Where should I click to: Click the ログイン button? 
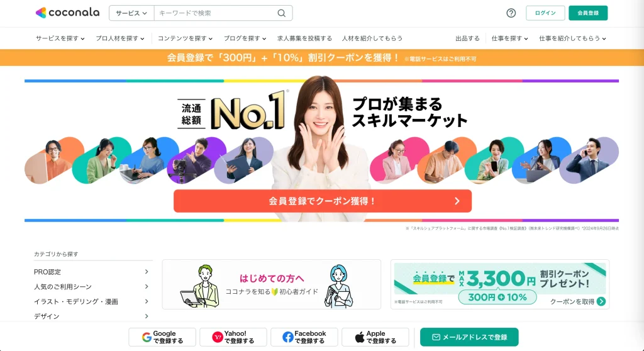pos(545,13)
